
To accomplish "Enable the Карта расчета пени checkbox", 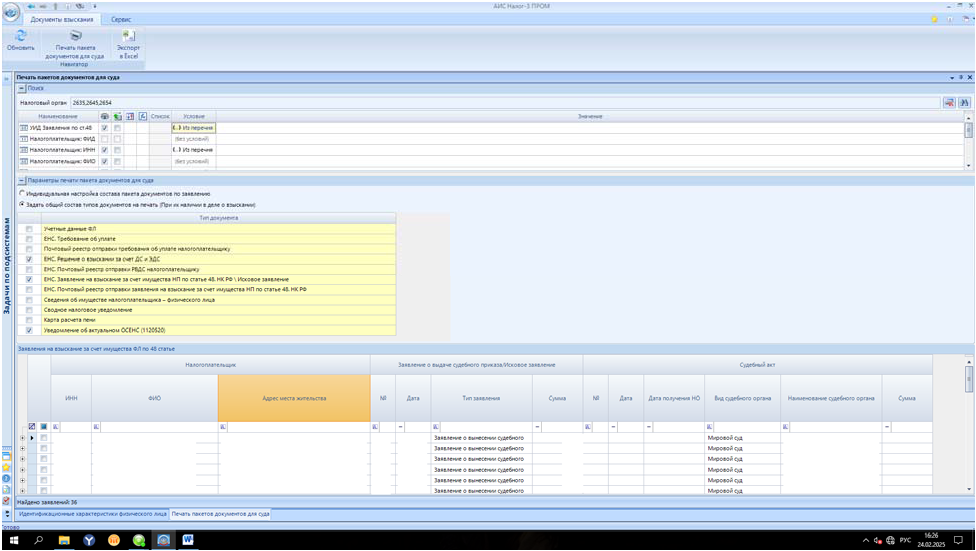I will pos(30,319).
